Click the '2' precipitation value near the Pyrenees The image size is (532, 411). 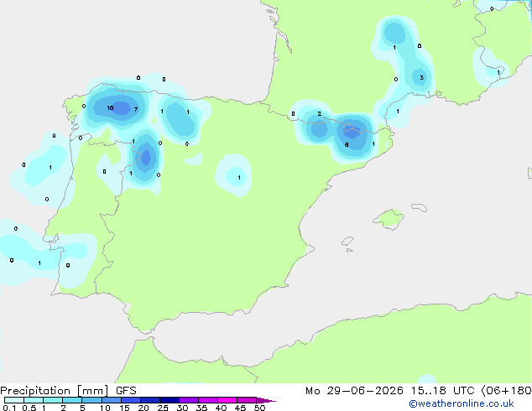coord(319,113)
